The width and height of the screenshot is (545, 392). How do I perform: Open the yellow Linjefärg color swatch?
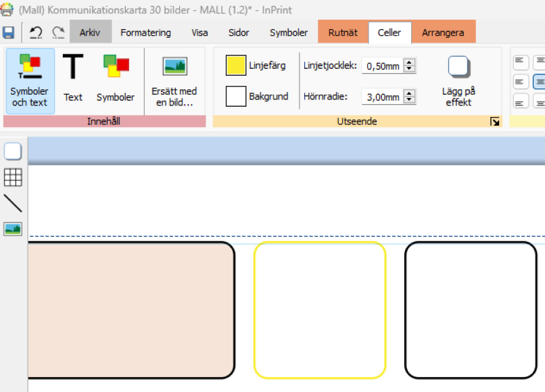coord(235,66)
